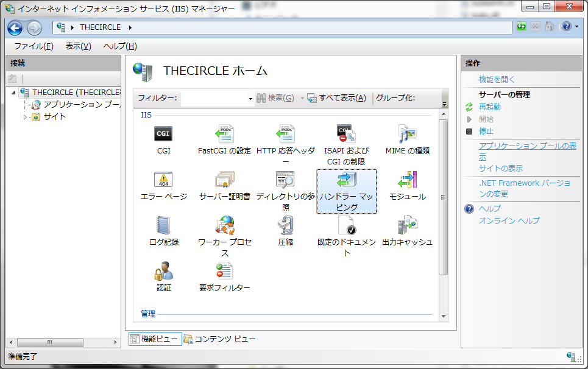
Task: Click 再起動 to restart the server
Action: (490, 107)
